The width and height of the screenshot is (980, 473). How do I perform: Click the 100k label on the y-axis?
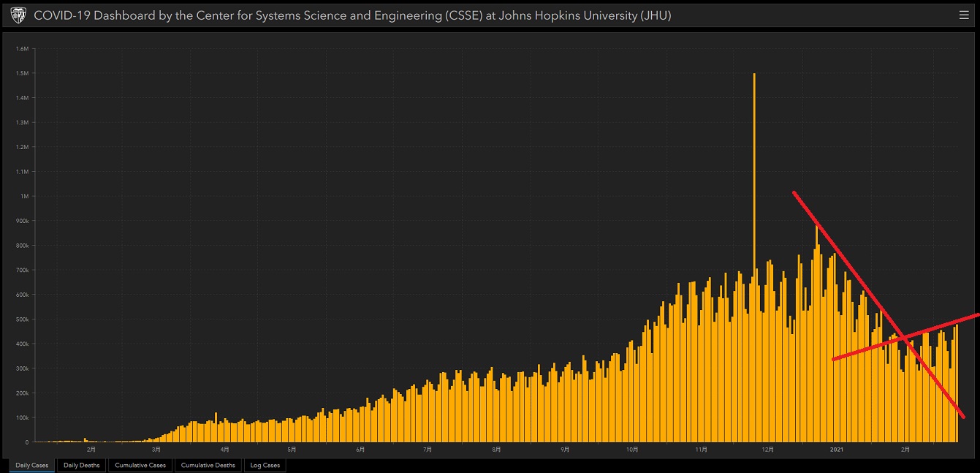click(22, 417)
